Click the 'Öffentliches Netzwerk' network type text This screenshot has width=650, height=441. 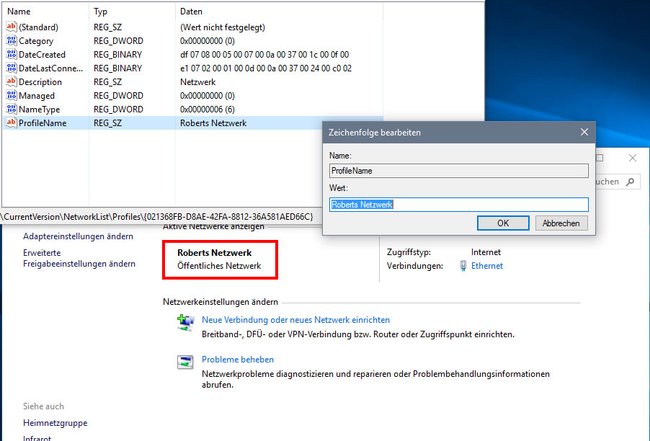[219, 266]
